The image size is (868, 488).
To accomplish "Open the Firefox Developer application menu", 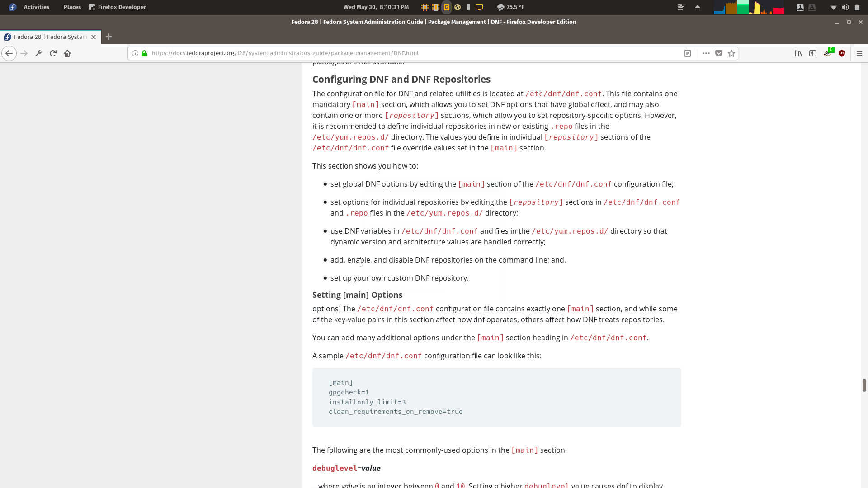I will (118, 7).
